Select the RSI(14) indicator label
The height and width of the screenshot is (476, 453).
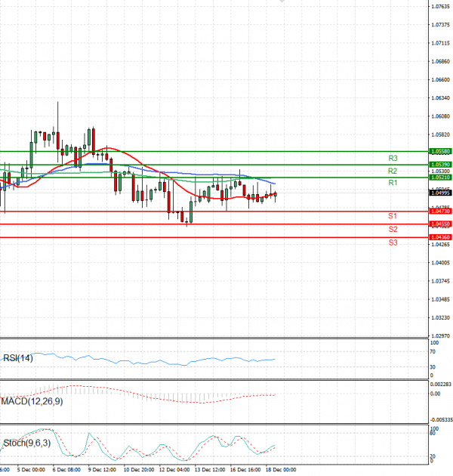coord(17,357)
